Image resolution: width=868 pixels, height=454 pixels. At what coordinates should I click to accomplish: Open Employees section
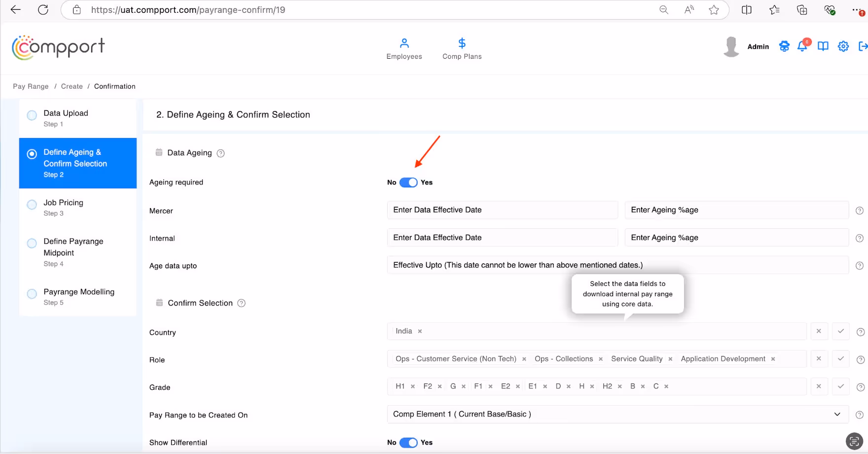coord(404,49)
